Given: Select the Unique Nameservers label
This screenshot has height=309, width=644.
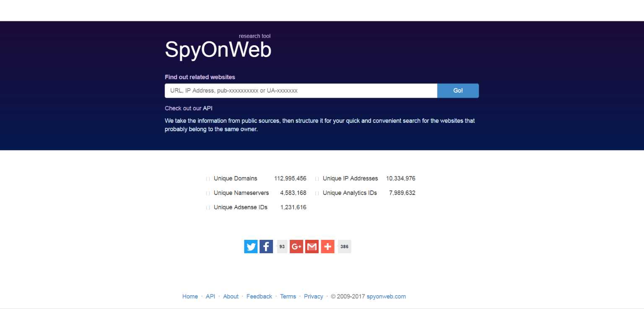Looking at the screenshot, I should [241, 193].
